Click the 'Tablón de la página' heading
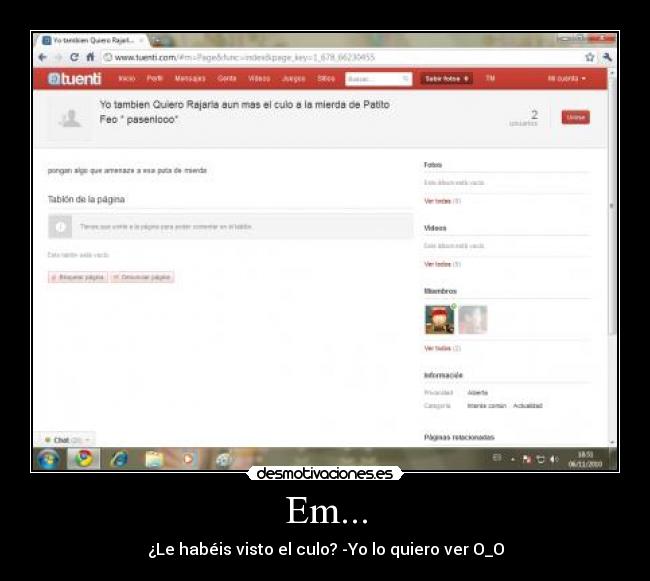 tap(86, 199)
